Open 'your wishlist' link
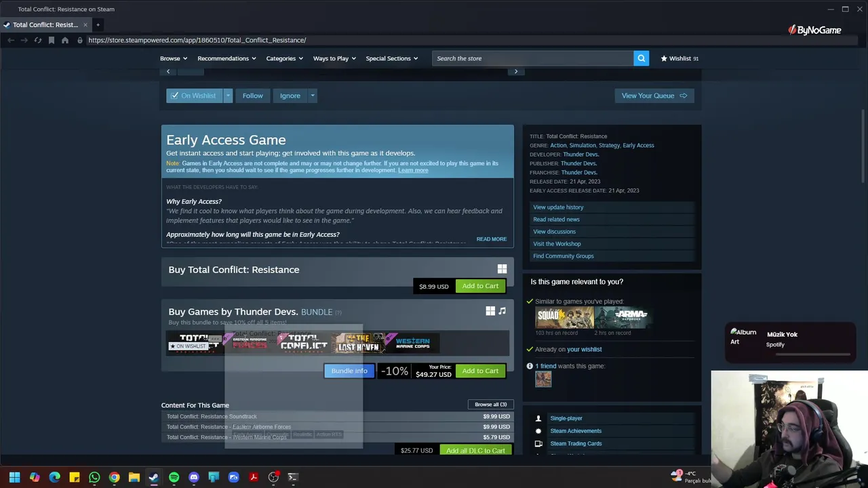Image resolution: width=868 pixels, height=488 pixels. [585, 349]
